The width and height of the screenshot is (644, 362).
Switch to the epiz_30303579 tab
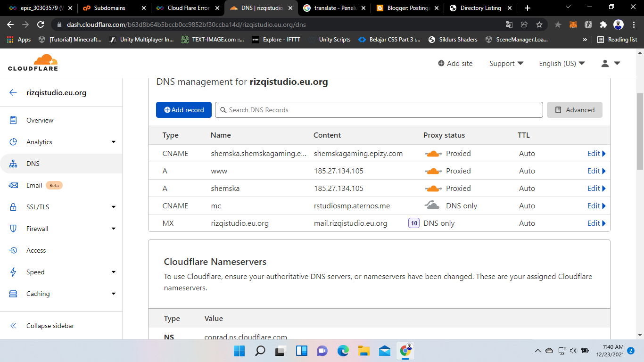41,8
